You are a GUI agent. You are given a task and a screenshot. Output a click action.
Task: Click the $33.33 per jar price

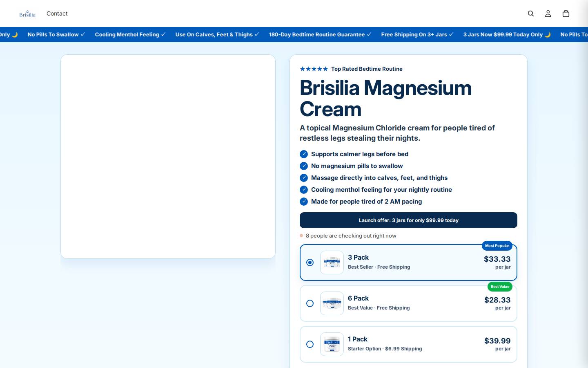click(x=497, y=263)
